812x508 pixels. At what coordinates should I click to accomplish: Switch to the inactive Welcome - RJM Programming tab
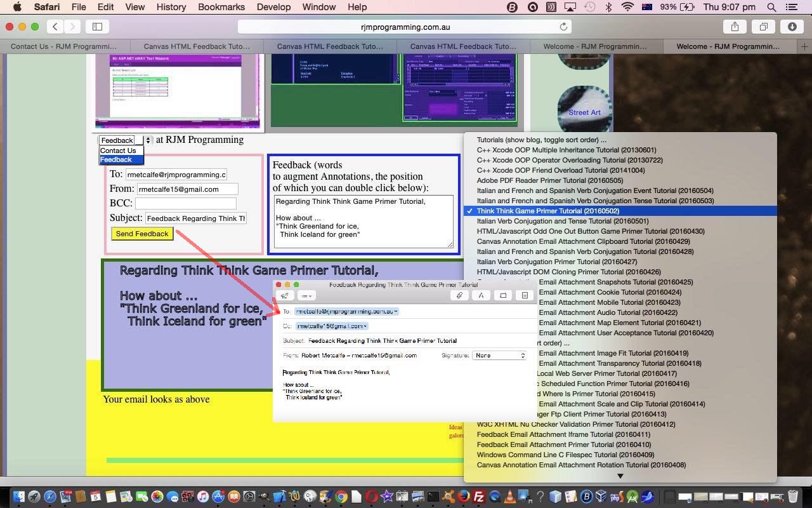point(596,46)
